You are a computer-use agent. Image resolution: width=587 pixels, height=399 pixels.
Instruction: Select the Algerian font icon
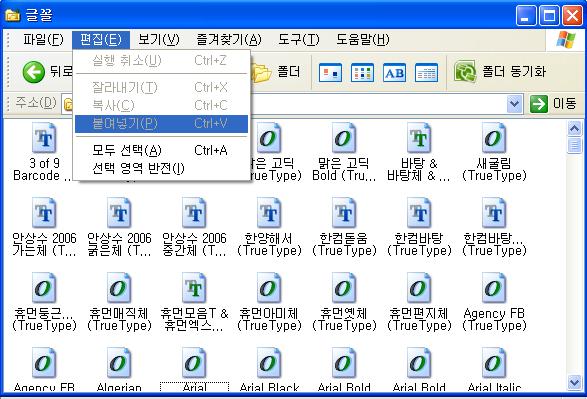[119, 363]
